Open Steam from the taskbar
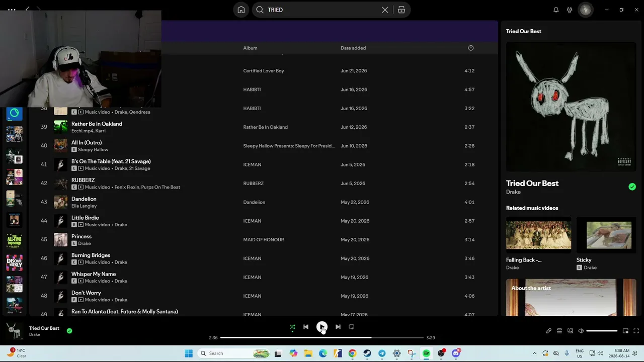The width and height of the screenshot is (644, 362). click(367, 353)
